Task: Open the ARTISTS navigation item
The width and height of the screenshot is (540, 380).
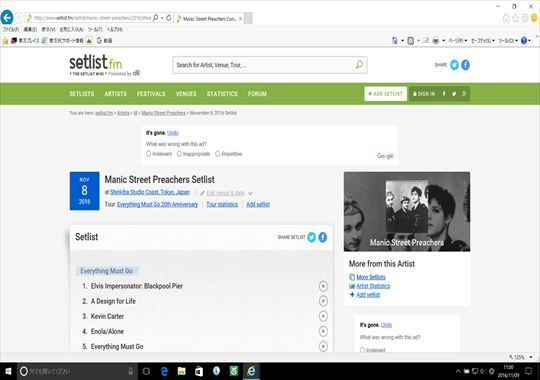Action: coord(115,94)
